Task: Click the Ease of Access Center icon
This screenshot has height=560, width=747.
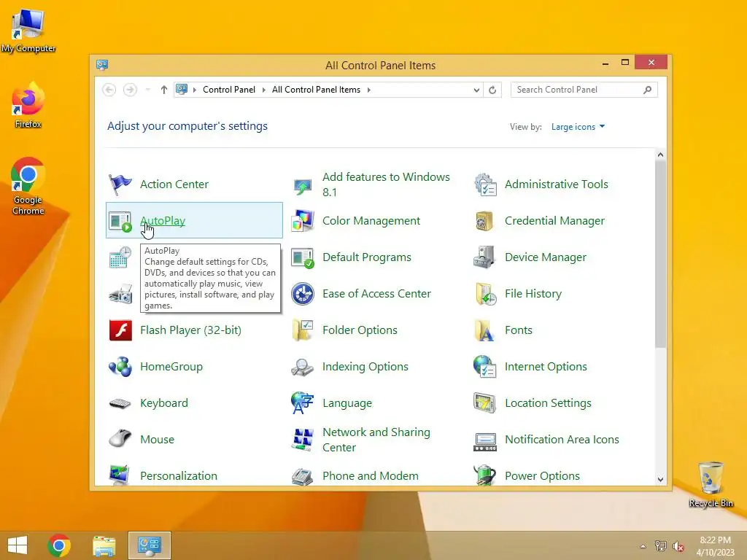Action: click(303, 294)
